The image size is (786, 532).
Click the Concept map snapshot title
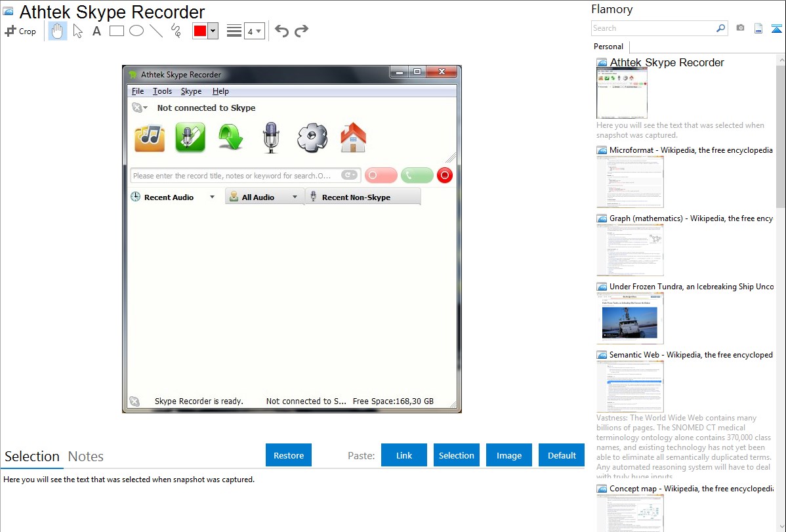point(692,488)
